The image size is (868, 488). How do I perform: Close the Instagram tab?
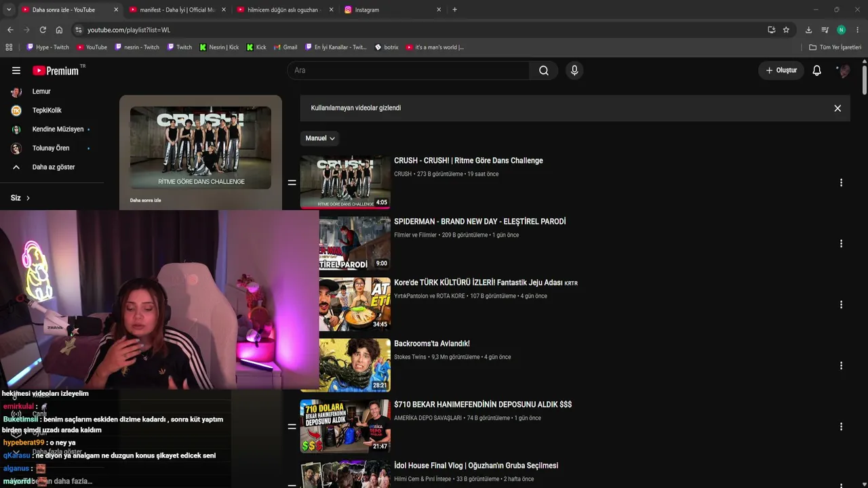click(x=439, y=9)
